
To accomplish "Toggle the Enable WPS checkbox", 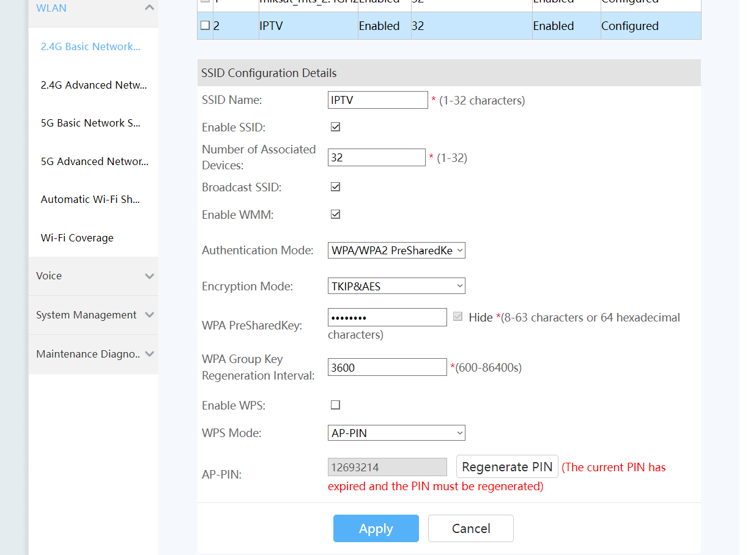I will (x=335, y=405).
